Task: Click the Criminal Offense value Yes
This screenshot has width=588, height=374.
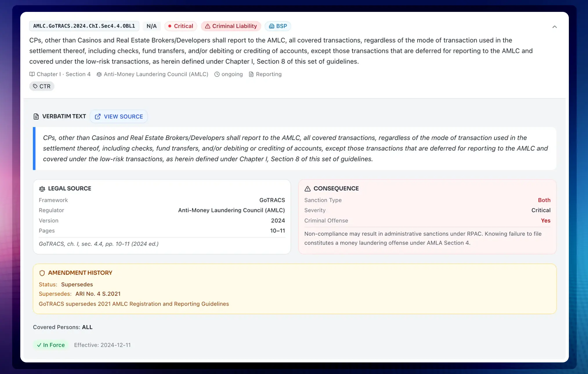Action: point(546,220)
